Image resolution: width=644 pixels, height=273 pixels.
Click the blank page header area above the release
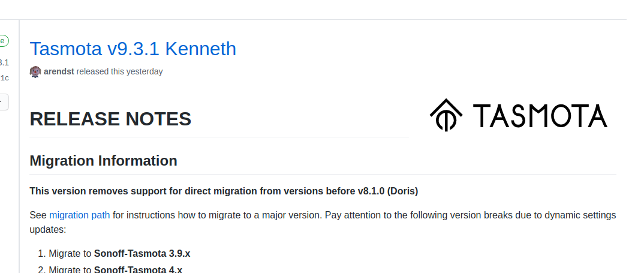[x=313, y=10]
